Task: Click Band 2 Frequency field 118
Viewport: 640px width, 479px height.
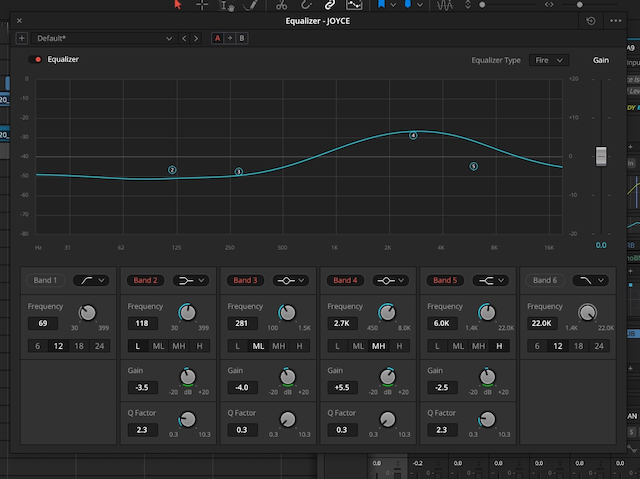Action: 142,323
